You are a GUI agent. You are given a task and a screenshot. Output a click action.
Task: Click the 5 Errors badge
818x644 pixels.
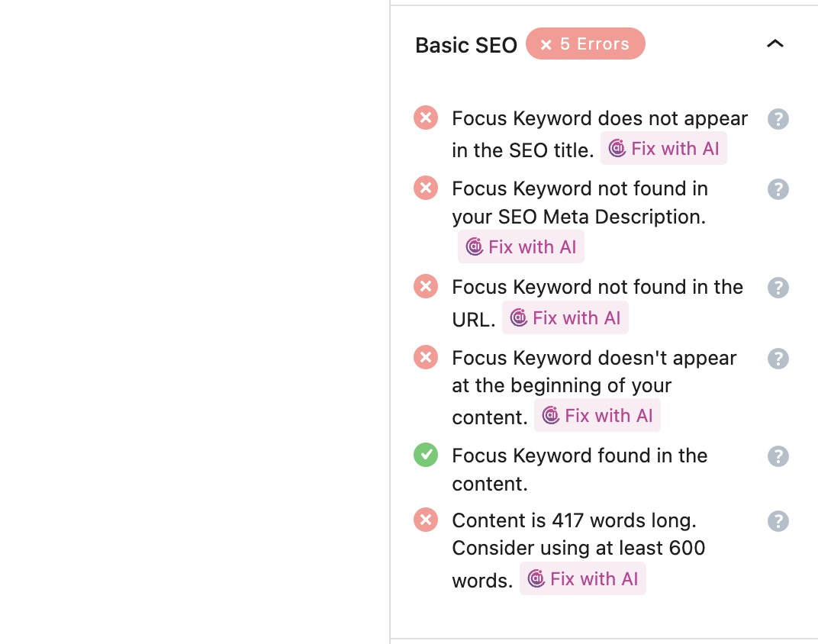[x=585, y=43]
